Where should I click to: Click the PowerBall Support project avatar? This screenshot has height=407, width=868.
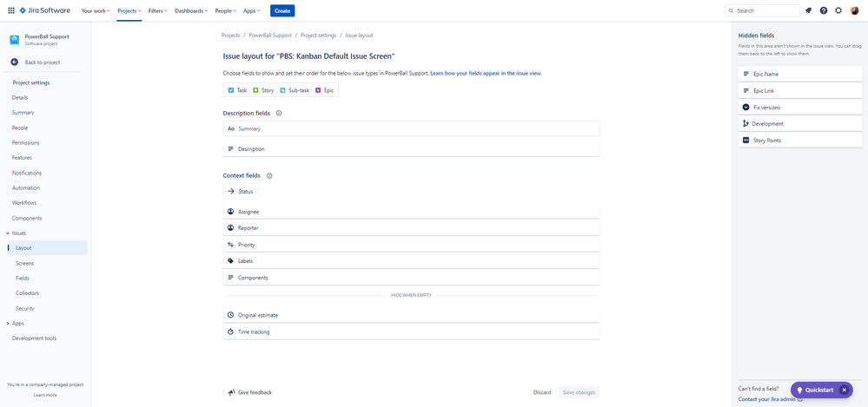pos(15,39)
